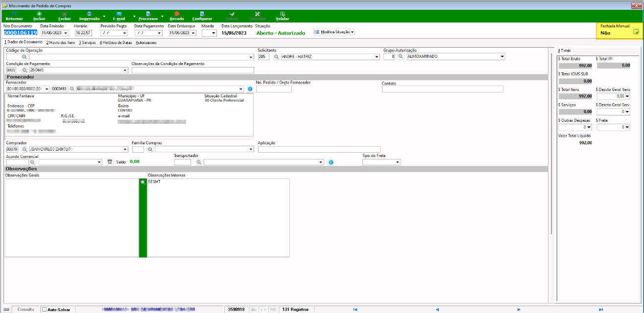This screenshot has height=313, width=644.
Task: Click the Aplicação input field
Action: 319,150
